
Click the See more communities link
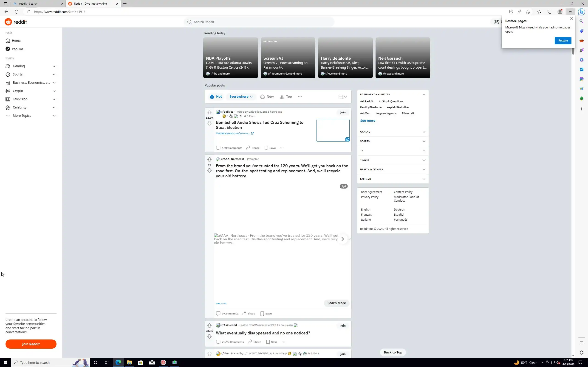(367, 121)
